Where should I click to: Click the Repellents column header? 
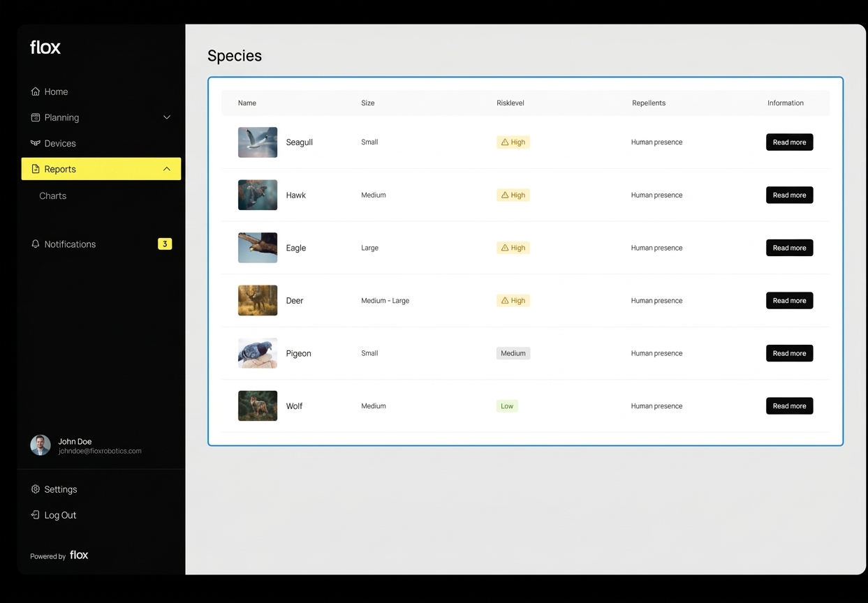tap(649, 103)
